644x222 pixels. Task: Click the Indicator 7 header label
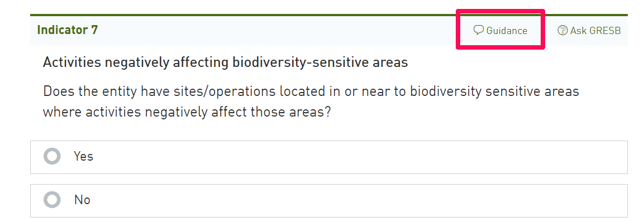coord(68,30)
